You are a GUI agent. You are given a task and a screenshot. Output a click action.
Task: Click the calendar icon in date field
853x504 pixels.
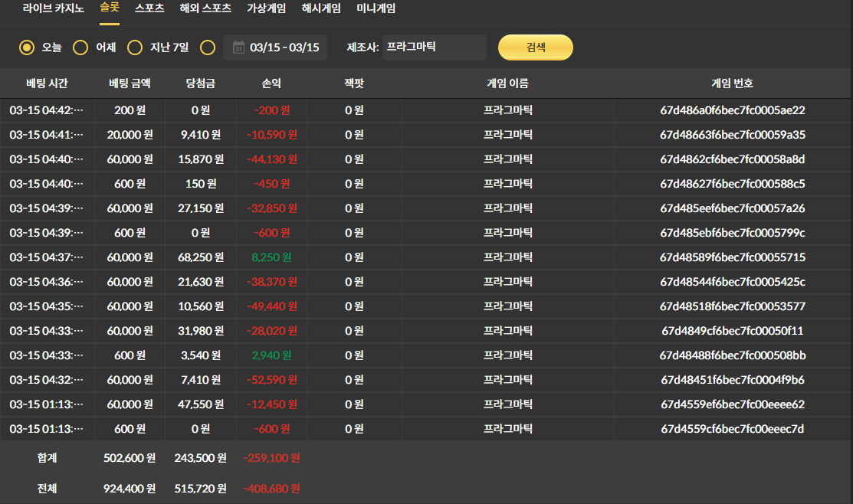(238, 47)
